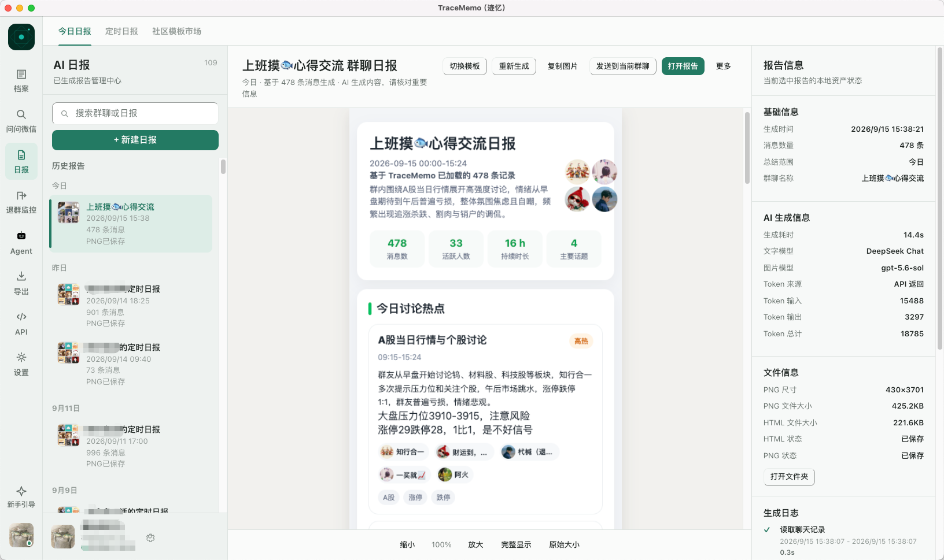This screenshot has height=560, width=944.
Task: Click the 4 主要话题 stat card
Action: pyautogui.click(x=574, y=249)
